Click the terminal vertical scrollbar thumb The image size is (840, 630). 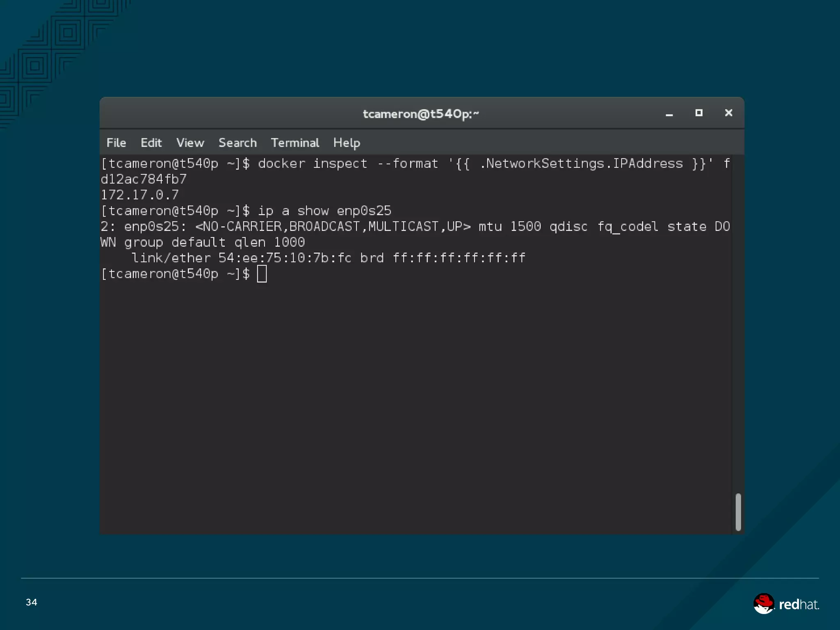click(x=738, y=512)
